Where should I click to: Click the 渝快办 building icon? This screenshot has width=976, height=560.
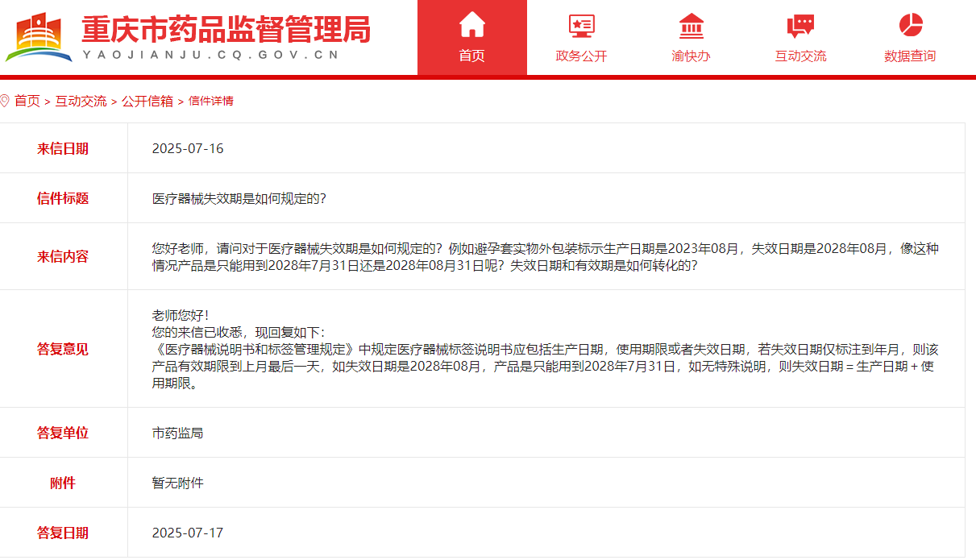pos(691,26)
